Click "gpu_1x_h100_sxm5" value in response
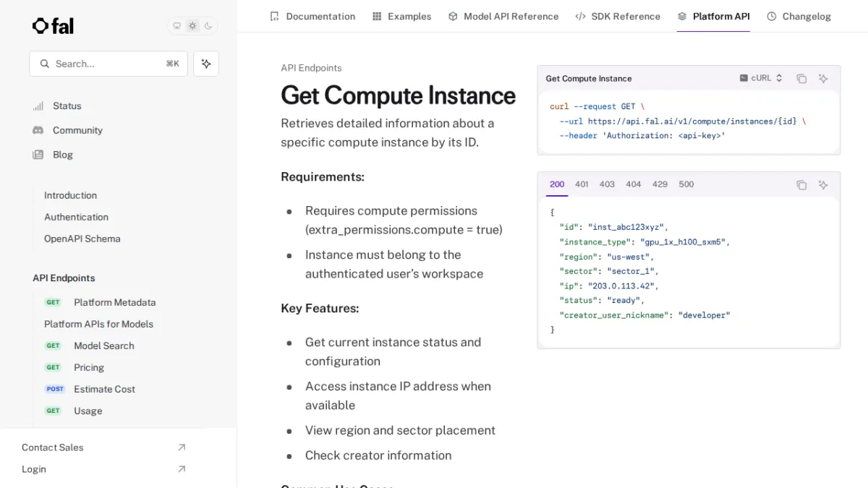 [683, 242]
